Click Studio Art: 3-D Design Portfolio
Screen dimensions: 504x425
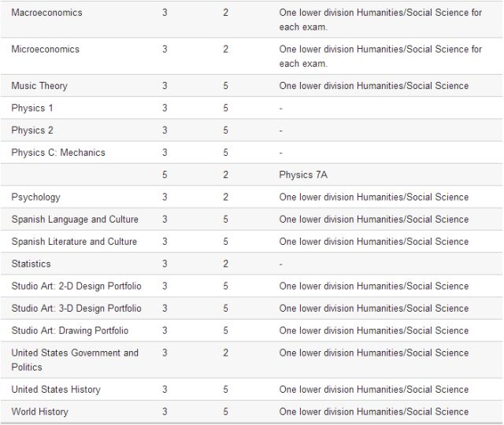(x=76, y=308)
